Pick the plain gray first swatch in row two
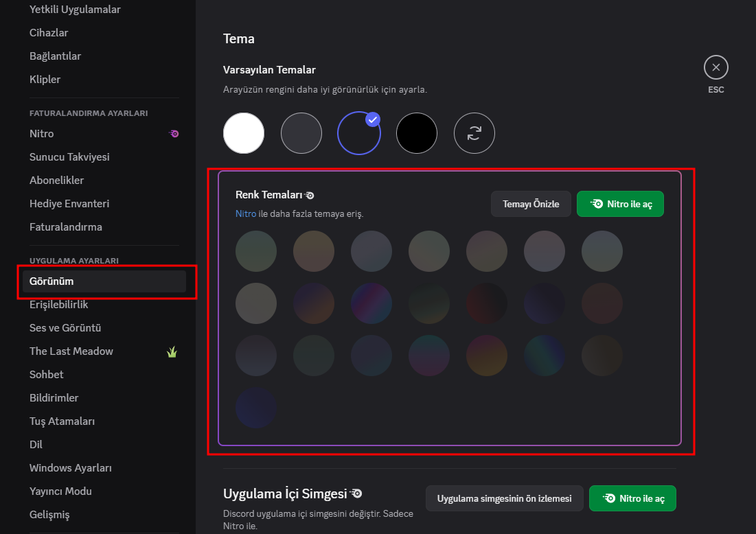 pyautogui.click(x=256, y=303)
